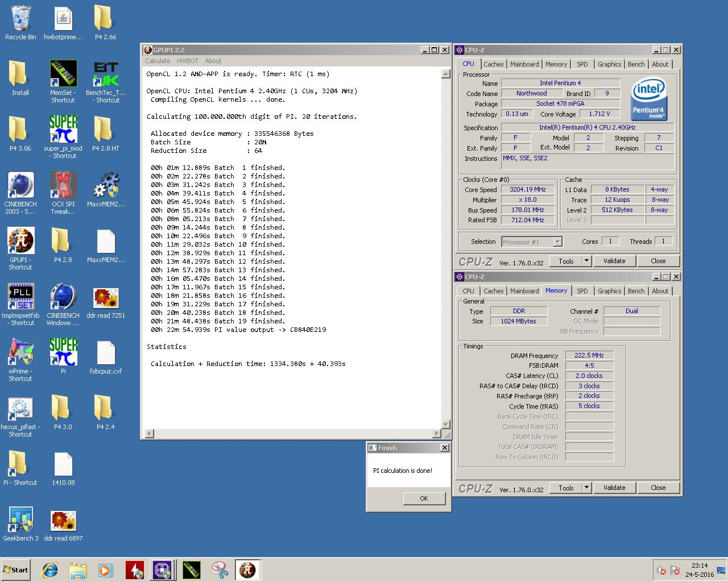The height and width of the screenshot is (582, 728).
Task: Open Internet Explorer from the taskbar
Action: (x=50, y=570)
